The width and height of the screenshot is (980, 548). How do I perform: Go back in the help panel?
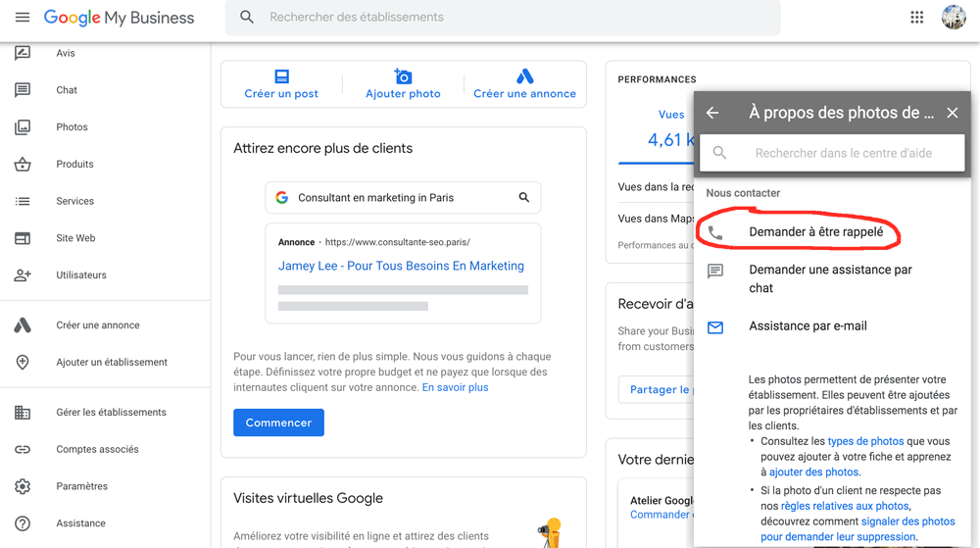point(712,113)
